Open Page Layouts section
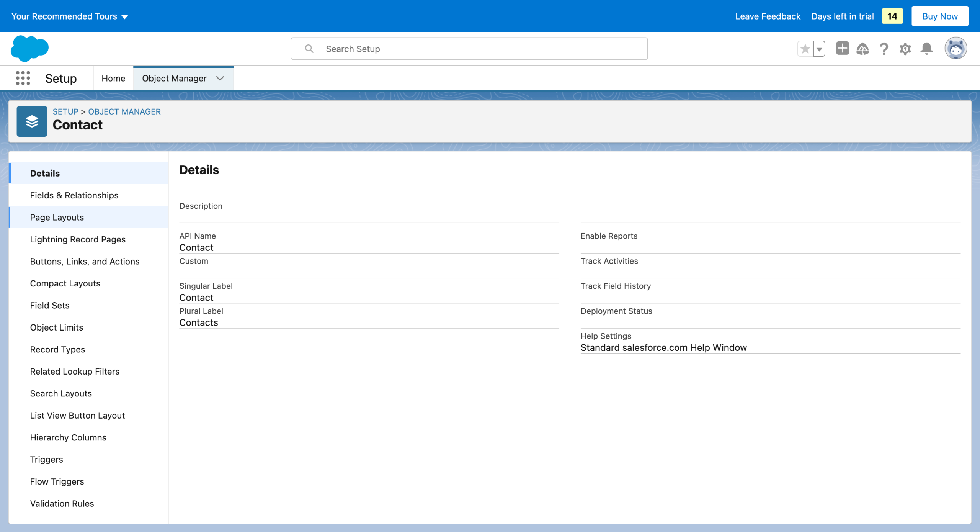This screenshot has height=532, width=980. pos(88,217)
